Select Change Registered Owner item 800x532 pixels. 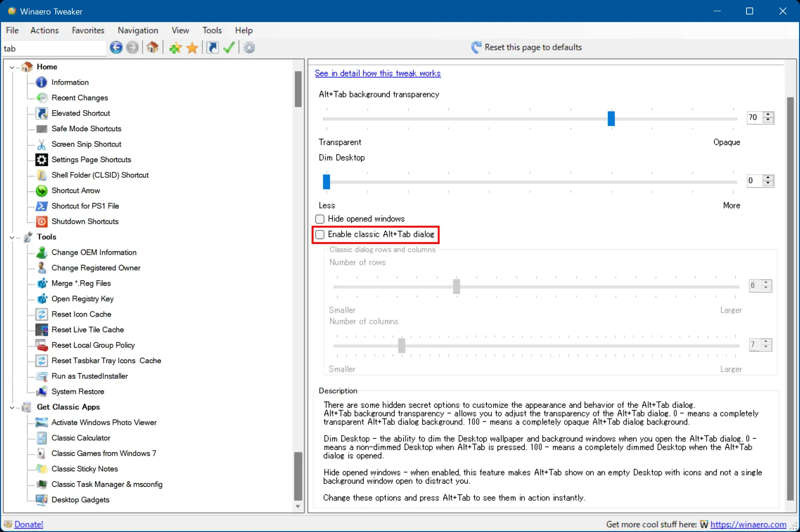(96, 268)
